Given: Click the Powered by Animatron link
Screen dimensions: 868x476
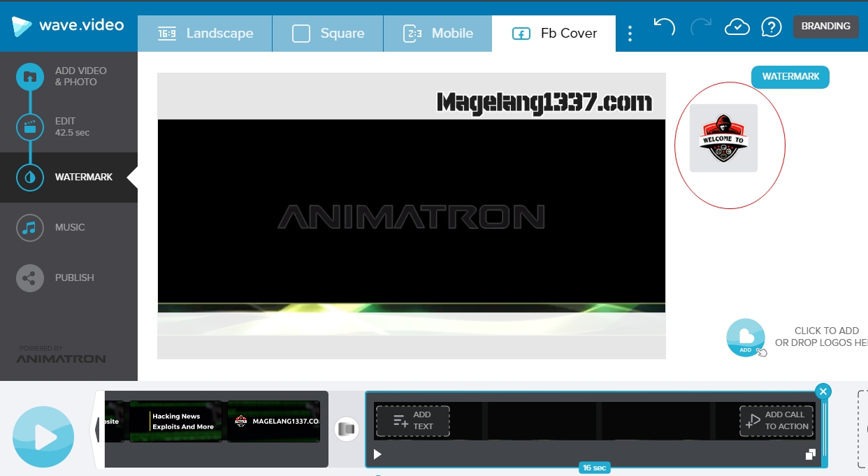Looking at the screenshot, I should pos(61,354).
